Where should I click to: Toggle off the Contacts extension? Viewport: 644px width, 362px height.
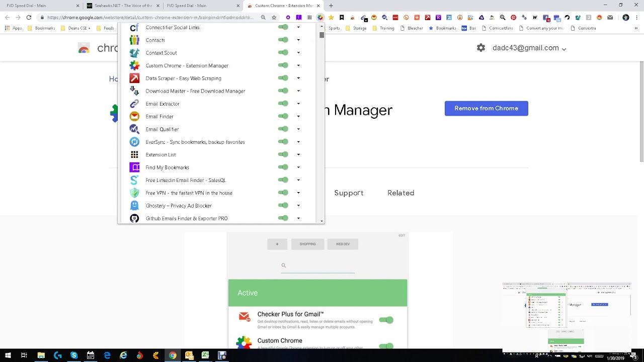tap(283, 40)
